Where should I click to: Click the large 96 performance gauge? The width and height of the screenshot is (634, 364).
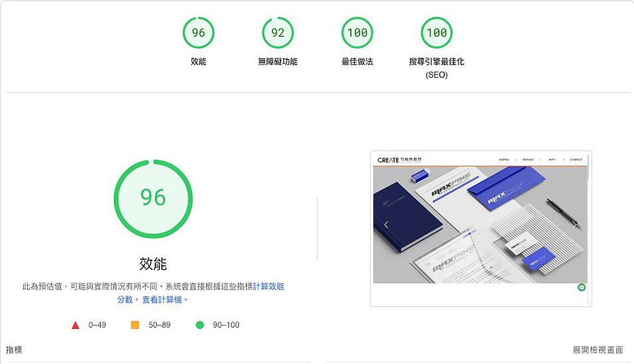pos(153,199)
